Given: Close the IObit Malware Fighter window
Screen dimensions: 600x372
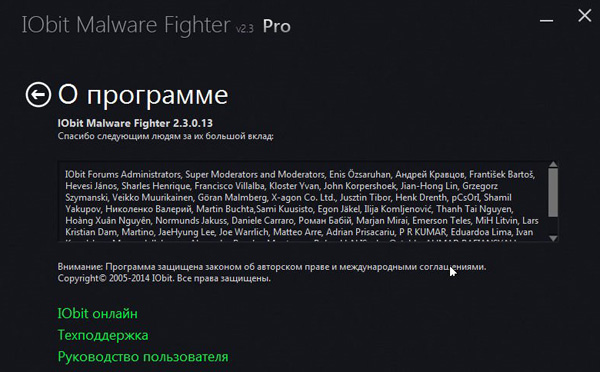Looking at the screenshot, I should point(585,16).
